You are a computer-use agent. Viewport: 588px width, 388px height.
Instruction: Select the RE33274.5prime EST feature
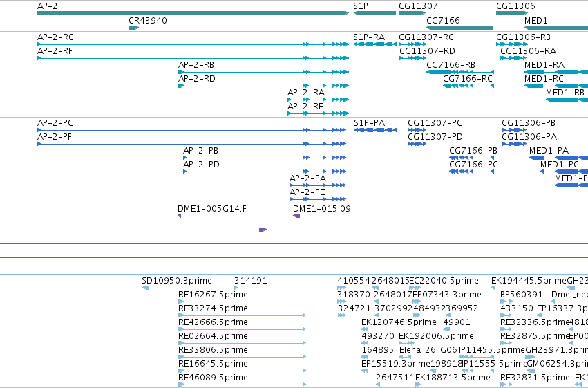(x=243, y=315)
